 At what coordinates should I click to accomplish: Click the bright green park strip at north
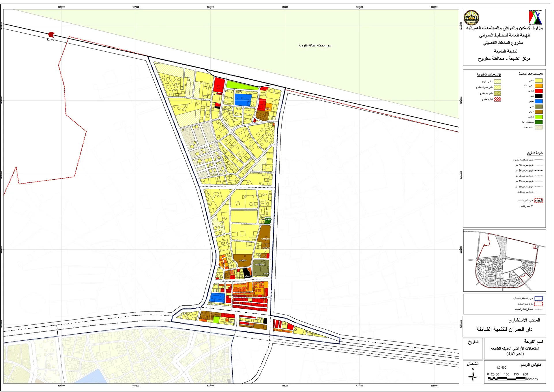[x=241, y=85]
